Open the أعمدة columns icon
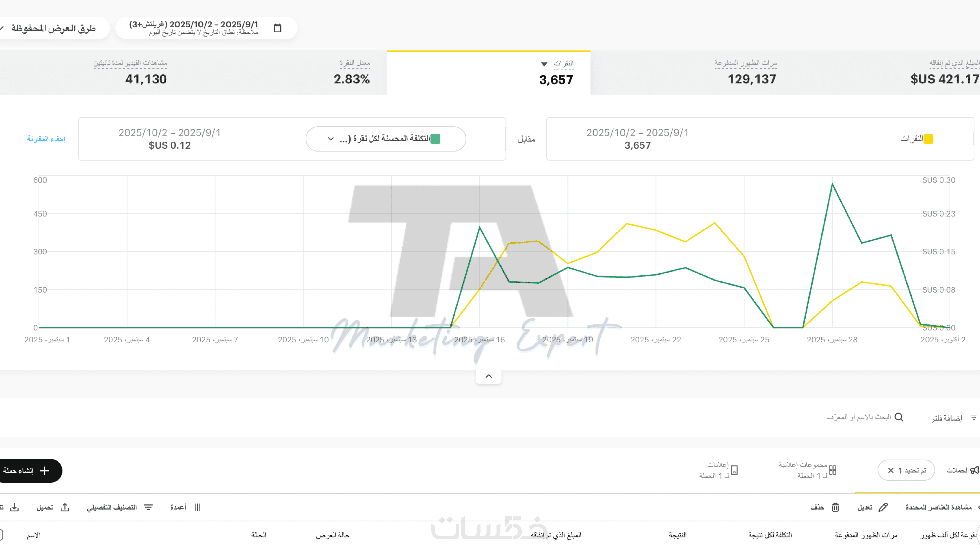 [x=197, y=507]
